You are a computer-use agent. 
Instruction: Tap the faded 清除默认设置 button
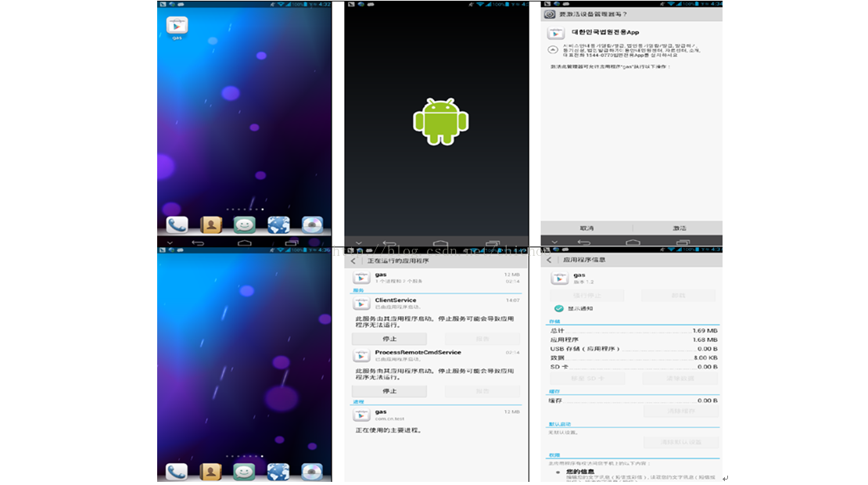coord(681,443)
